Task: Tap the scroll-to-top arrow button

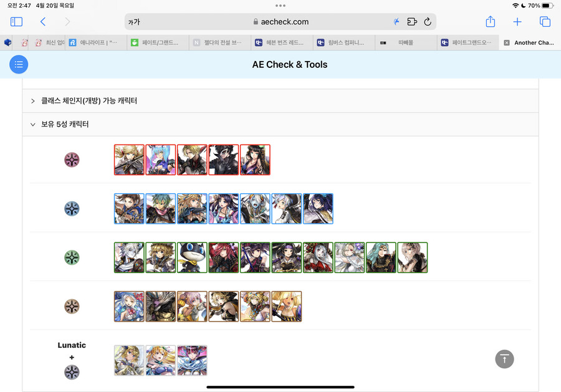Action: click(504, 359)
